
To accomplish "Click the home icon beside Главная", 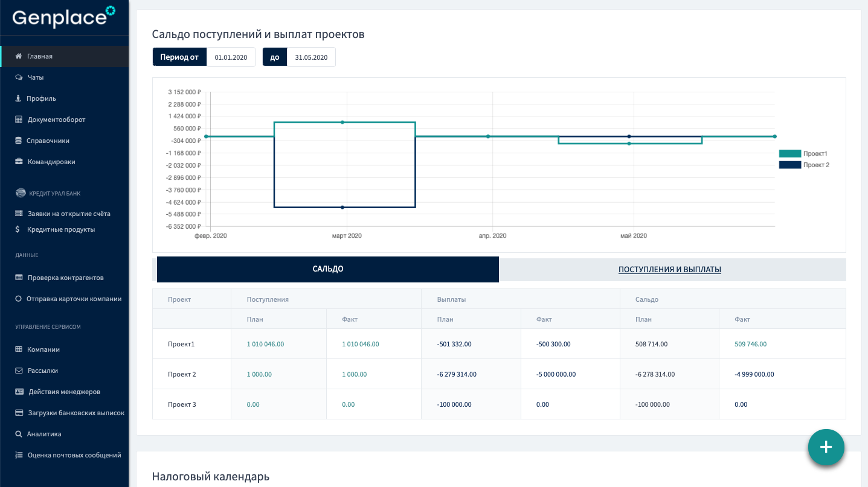I will (x=19, y=56).
